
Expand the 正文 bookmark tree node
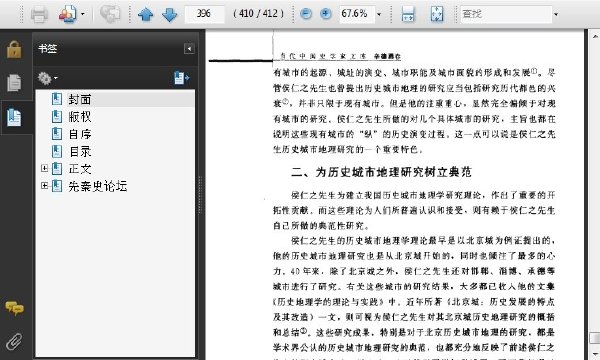coord(44,168)
